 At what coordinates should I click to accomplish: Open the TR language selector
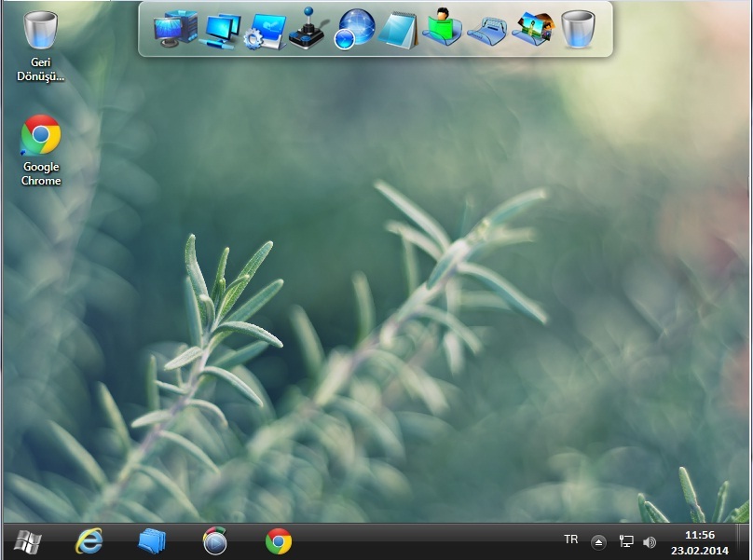pos(570,540)
